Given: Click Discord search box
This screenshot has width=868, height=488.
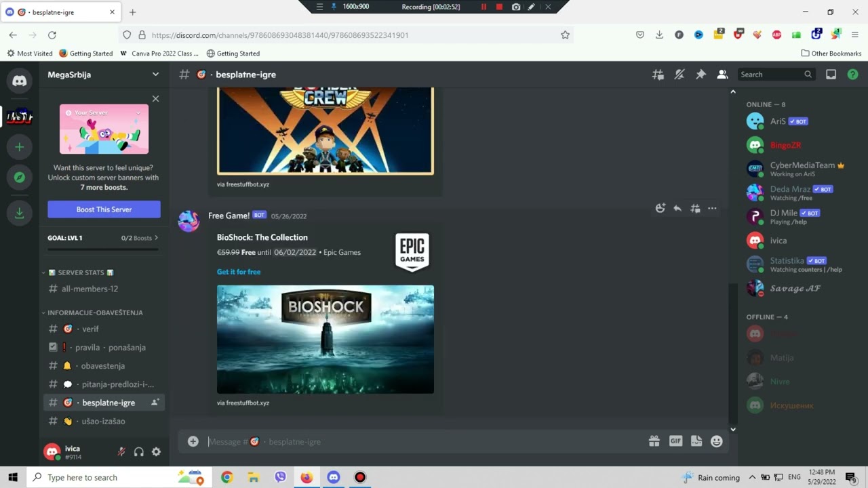Looking at the screenshot, I should 775,75.
